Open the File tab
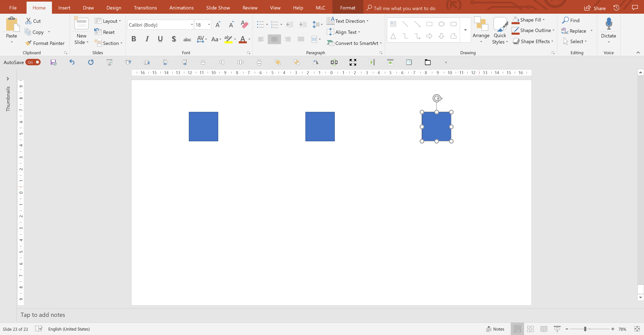The image size is (644, 335). [x=13, y=8]
